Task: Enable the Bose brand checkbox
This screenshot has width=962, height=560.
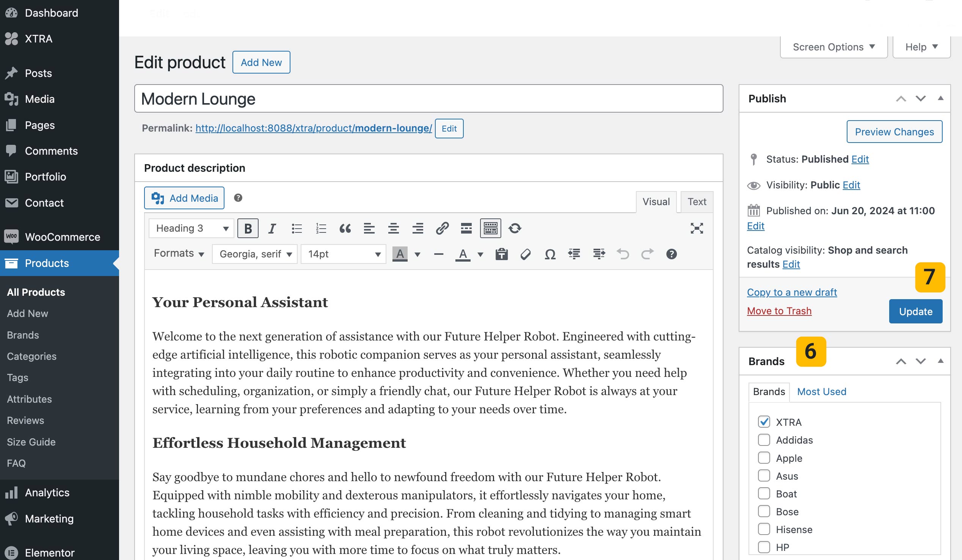Action: click(x=764, y=511)
